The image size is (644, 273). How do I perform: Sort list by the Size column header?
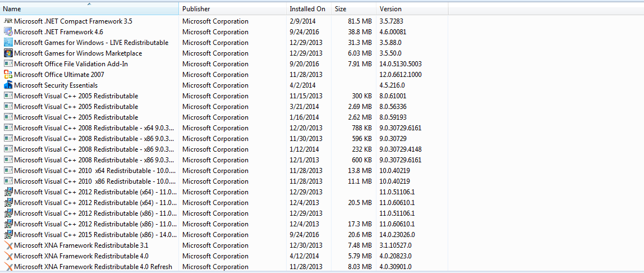353,8
